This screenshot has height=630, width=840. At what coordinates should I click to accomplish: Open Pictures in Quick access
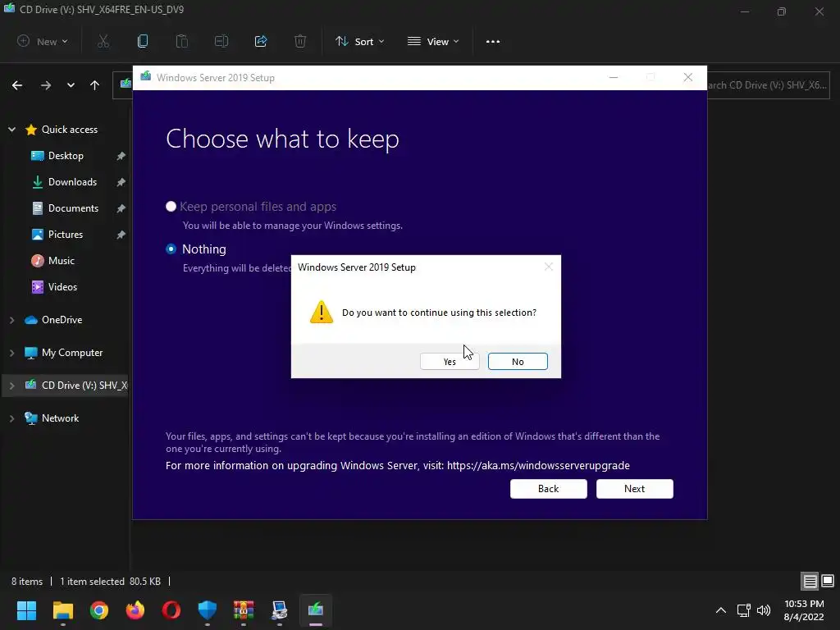[x=66, y=235]
